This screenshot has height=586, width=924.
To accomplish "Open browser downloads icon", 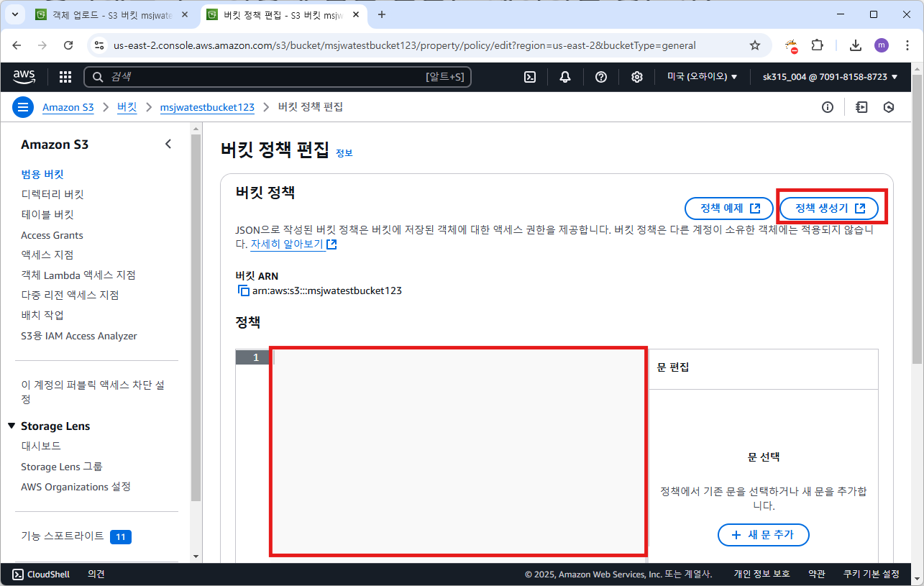I will pos(856,45).
